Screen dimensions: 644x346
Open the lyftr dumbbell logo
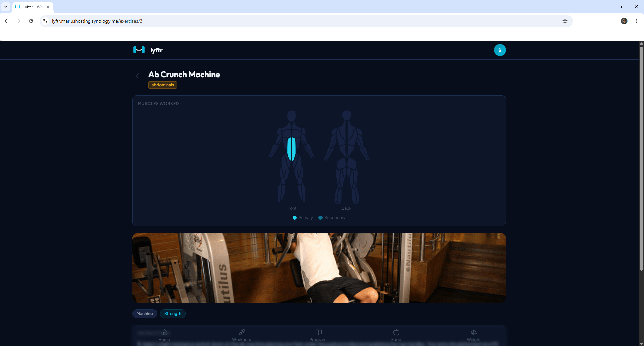pos(139,50)
